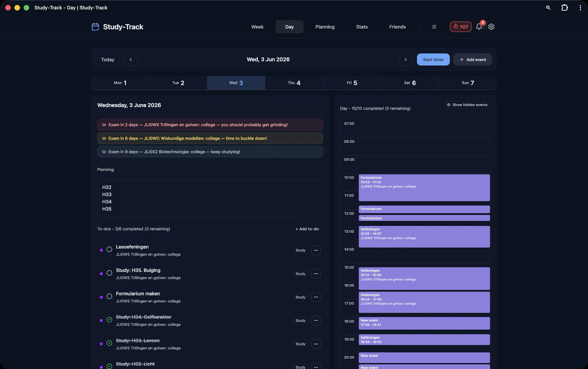588x369 pixels.
Task: Click the Wed, 3 Jun 2026 date heading
Action: [x=268, y=59]
